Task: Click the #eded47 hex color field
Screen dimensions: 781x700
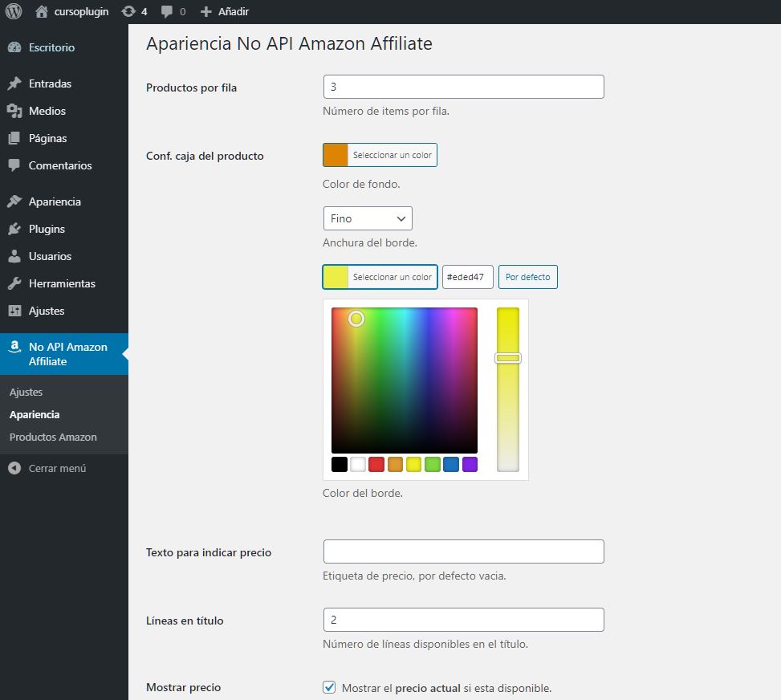Action: tap(468, 277)
